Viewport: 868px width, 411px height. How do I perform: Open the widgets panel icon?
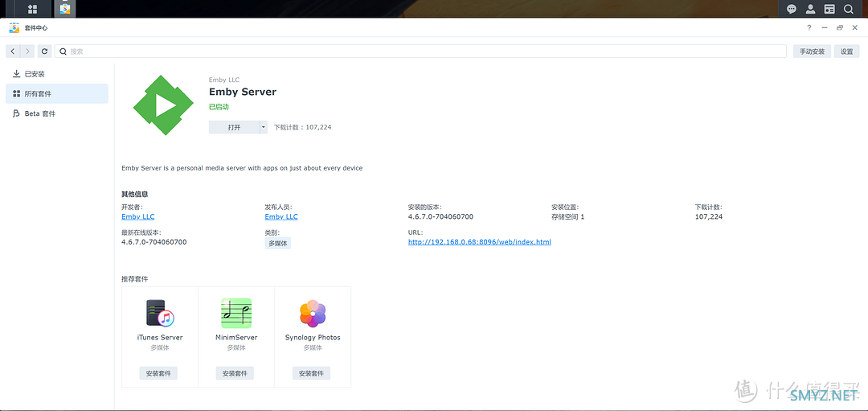click(829, 9)
